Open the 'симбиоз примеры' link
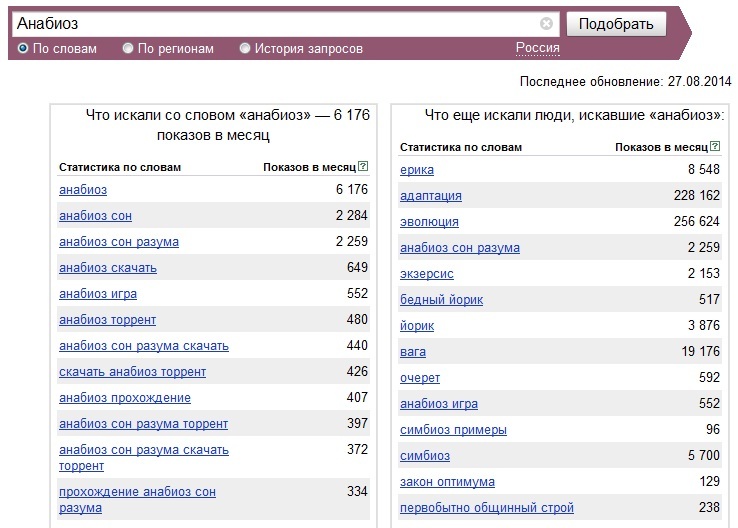 tap(453, 430)
